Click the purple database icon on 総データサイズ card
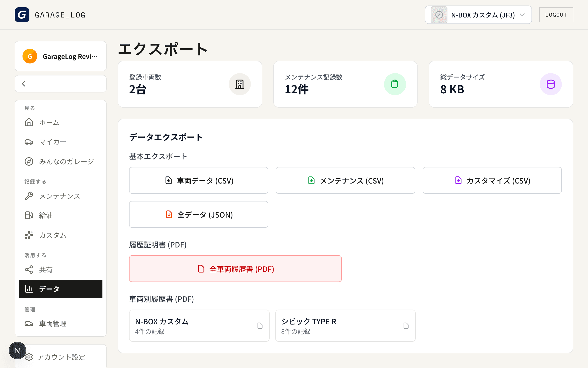 pyautogui.click(x=551, y=84)
